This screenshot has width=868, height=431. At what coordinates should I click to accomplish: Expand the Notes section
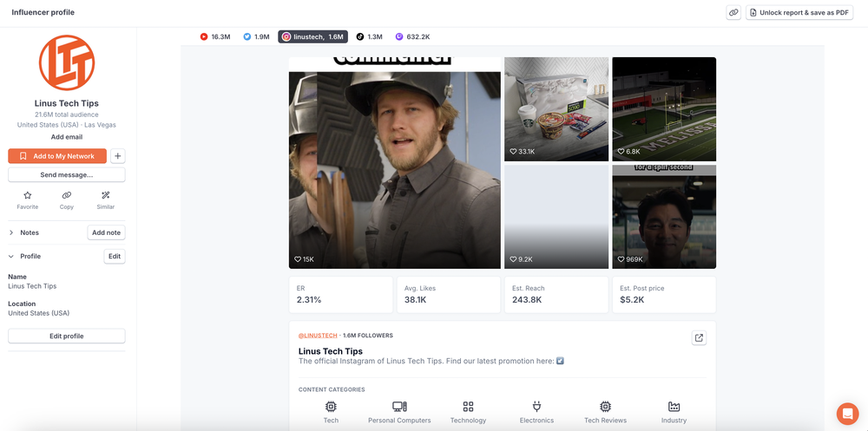click(x=11, y=233)
